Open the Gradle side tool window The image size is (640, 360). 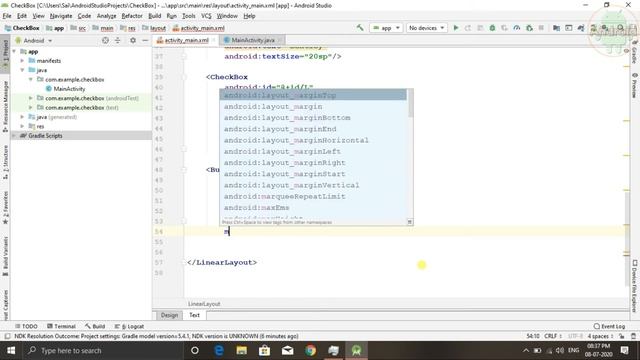point(635,52)
